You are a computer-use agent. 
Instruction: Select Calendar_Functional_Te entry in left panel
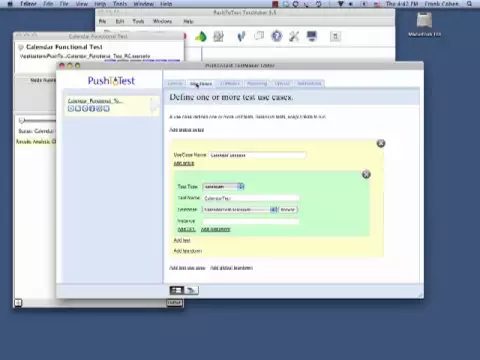point(112,105)
